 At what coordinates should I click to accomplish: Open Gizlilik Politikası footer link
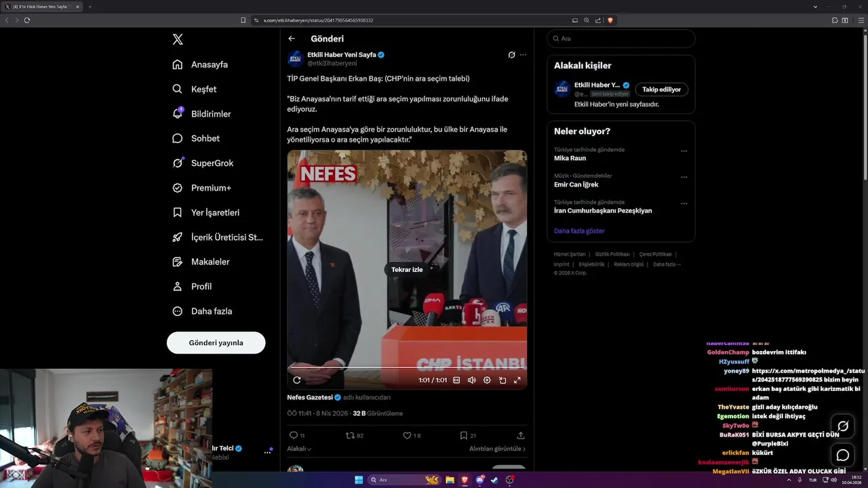pos(612,254)
